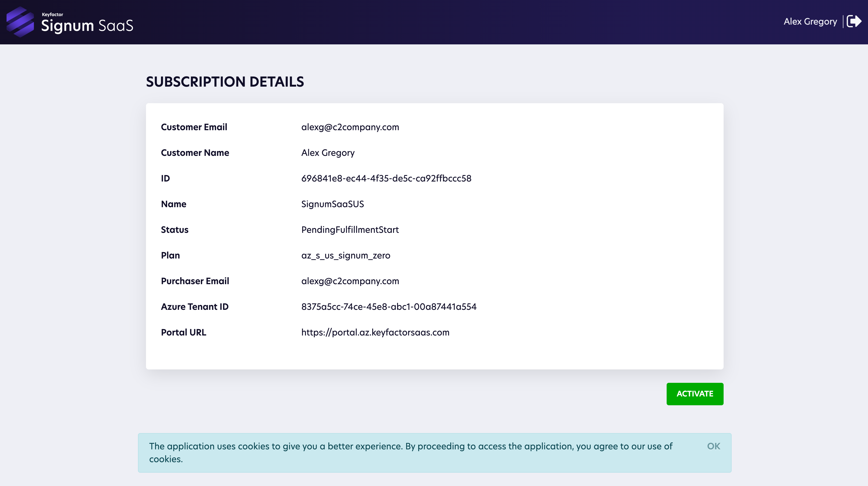This screenshot has width=868, height=486.
Task: Click the Purchaser Email address value
Action: pyautogui.click(x=350, y=281)
